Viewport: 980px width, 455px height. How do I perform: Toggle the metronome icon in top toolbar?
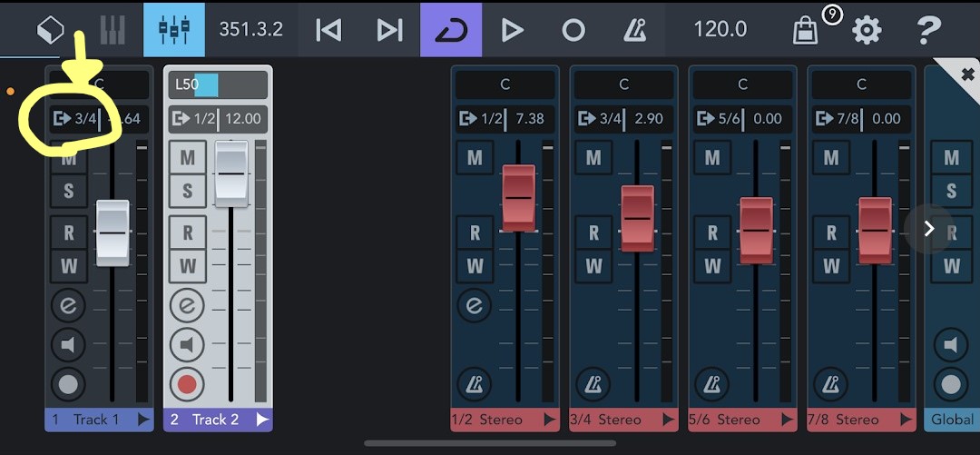[x=634, y=29]
